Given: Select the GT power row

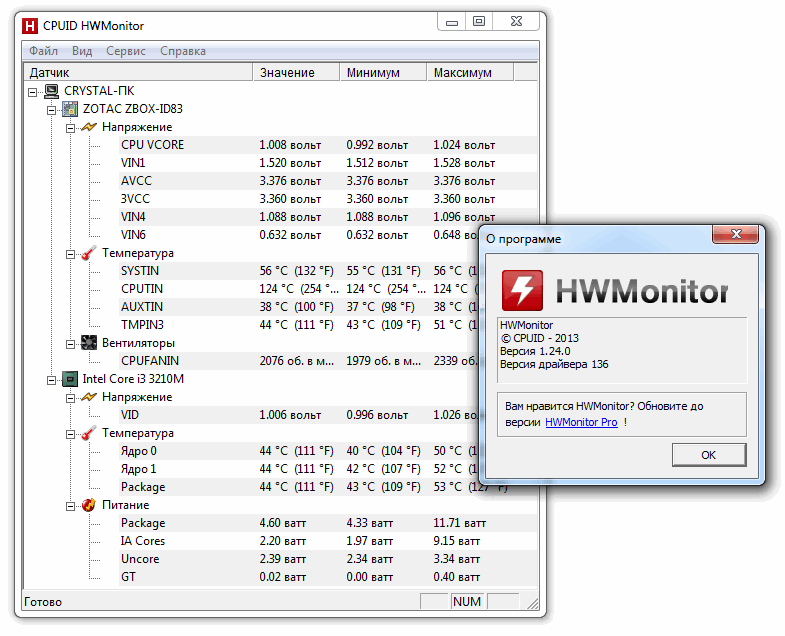Looking at the screenshot, I should click(327, 577).
